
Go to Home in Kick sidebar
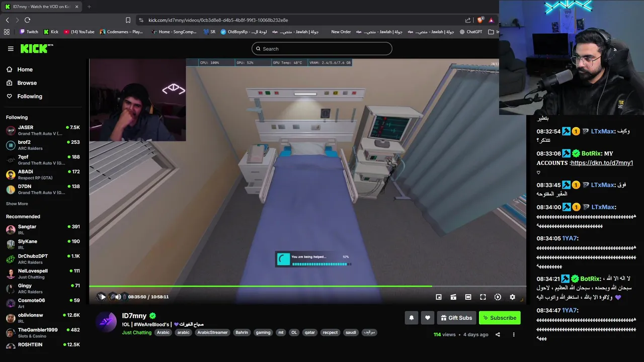point(20,69)
